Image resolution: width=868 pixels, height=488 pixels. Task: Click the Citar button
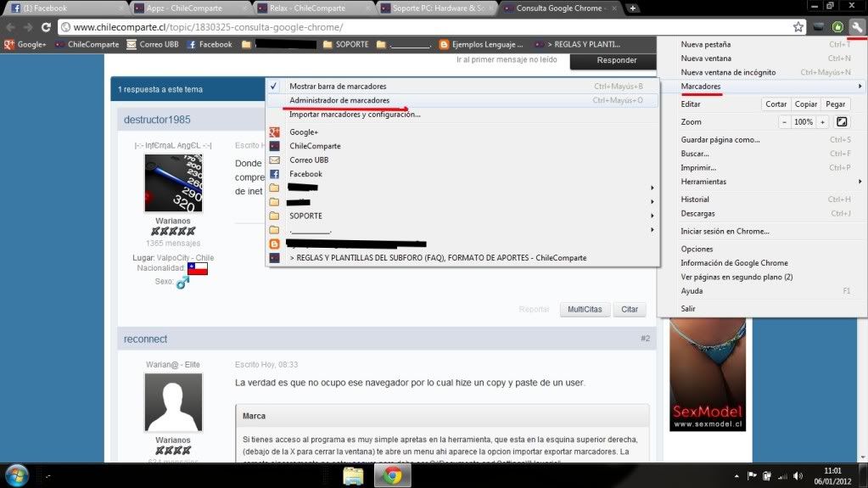coord(629,310)
